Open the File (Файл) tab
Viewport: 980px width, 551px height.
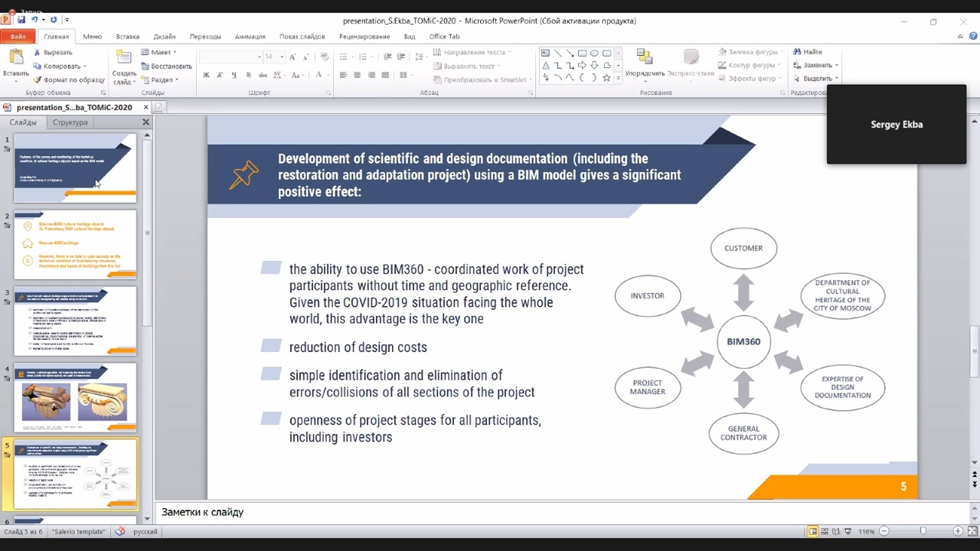[x=17, y=36]
